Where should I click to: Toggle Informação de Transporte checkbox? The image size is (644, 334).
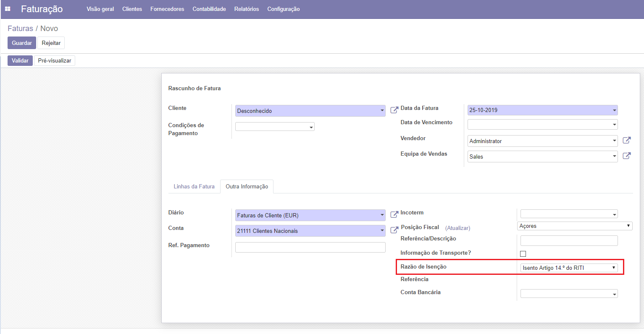[x=523, y=254]
